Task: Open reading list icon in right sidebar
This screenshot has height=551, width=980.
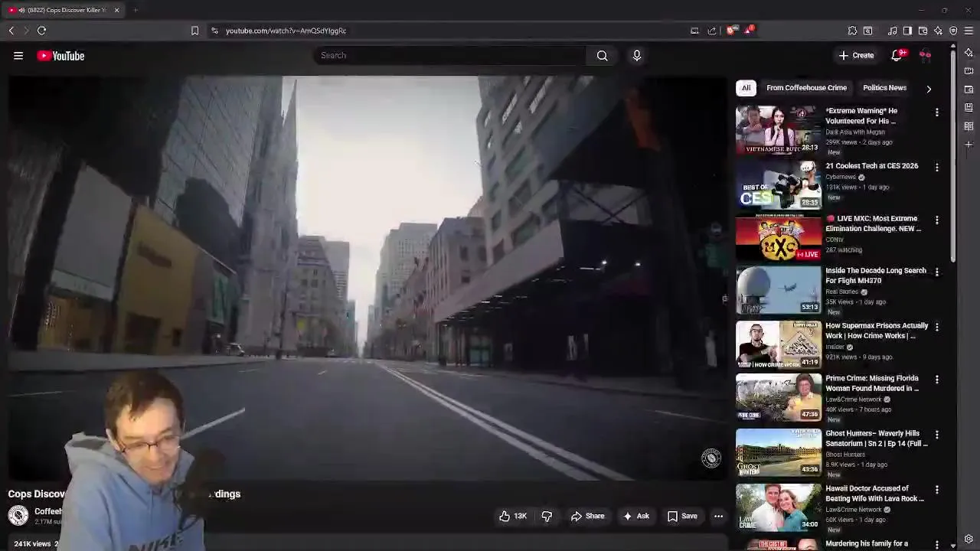Action: point(969,126)
